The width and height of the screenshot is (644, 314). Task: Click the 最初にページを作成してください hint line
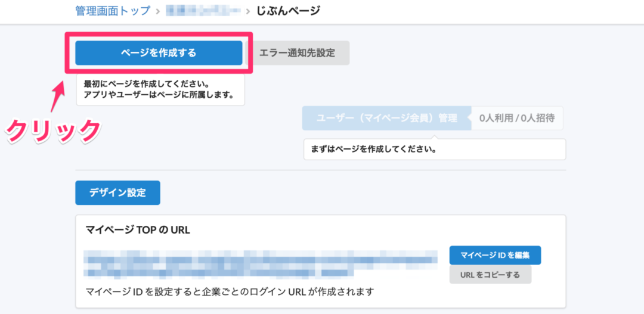click(x=150, y=84)
